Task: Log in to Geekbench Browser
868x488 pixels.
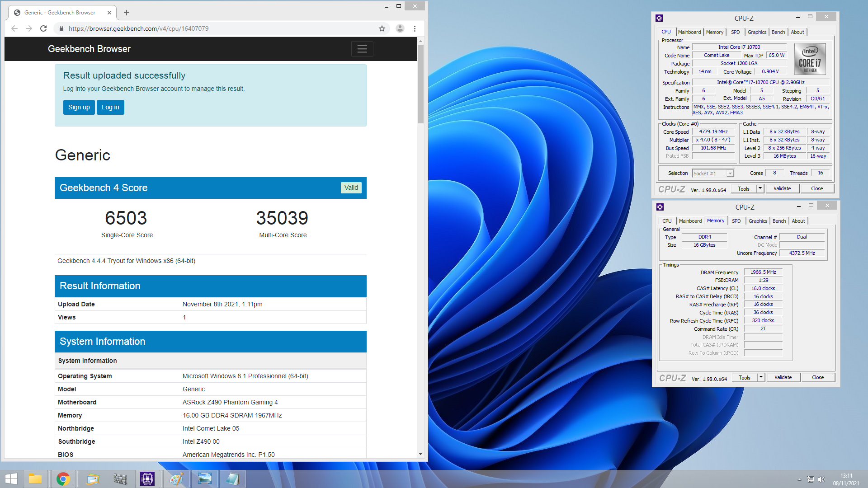Action: [x=110, y=107]
